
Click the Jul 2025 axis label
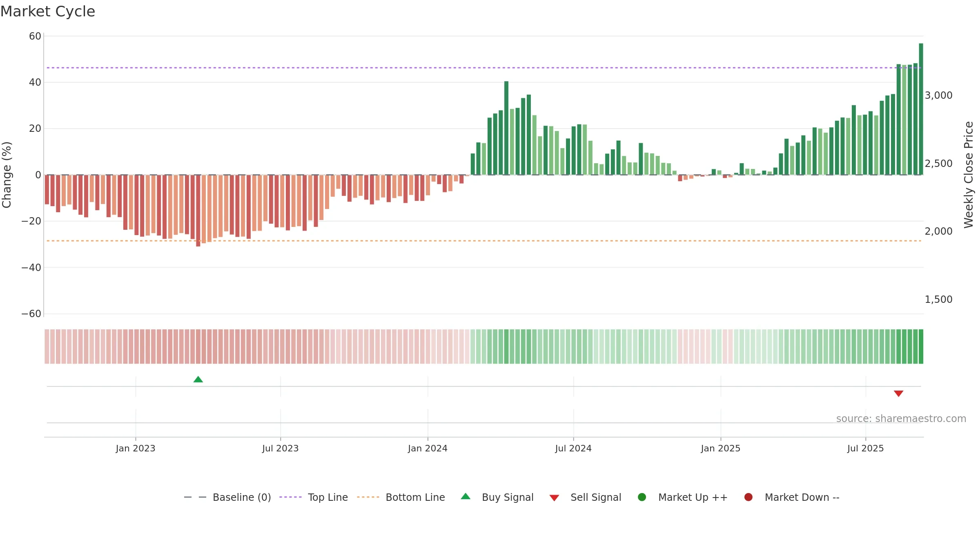coord(866,448)
